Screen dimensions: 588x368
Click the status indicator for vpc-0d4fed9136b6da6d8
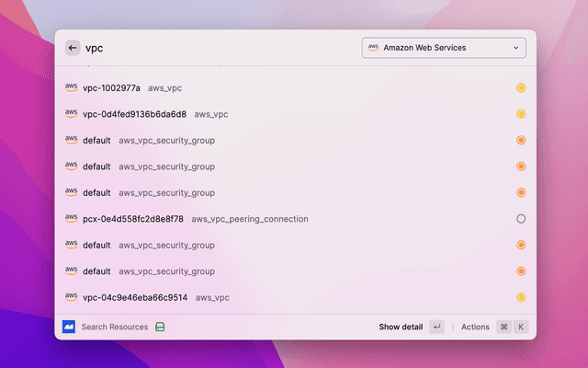coord(521,114)
